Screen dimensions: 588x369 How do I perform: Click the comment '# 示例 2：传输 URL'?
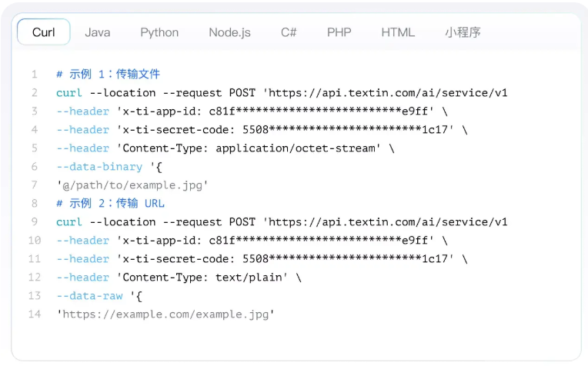tap(110, 204)
